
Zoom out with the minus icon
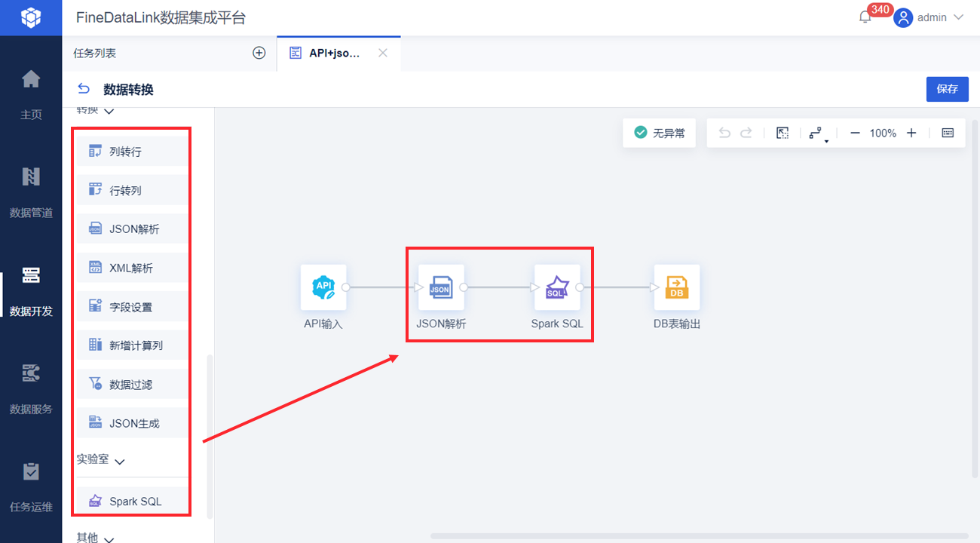(855, 133)
